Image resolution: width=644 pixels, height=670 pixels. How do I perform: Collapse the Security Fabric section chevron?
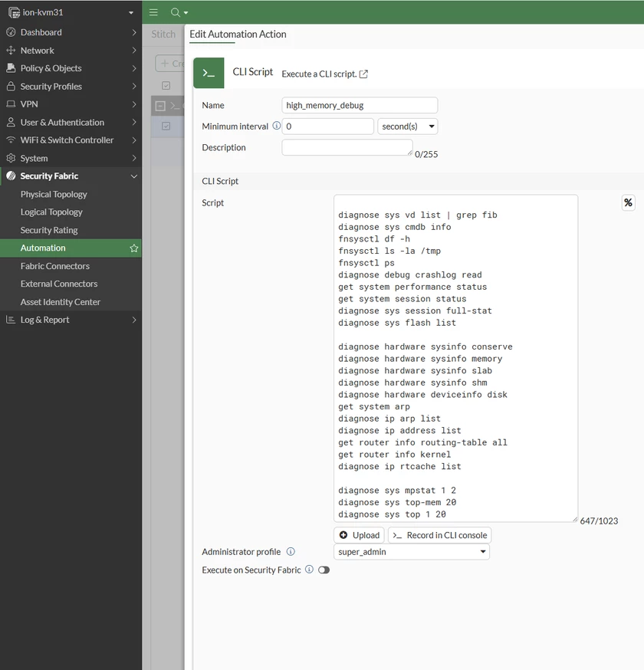(134, 176)
